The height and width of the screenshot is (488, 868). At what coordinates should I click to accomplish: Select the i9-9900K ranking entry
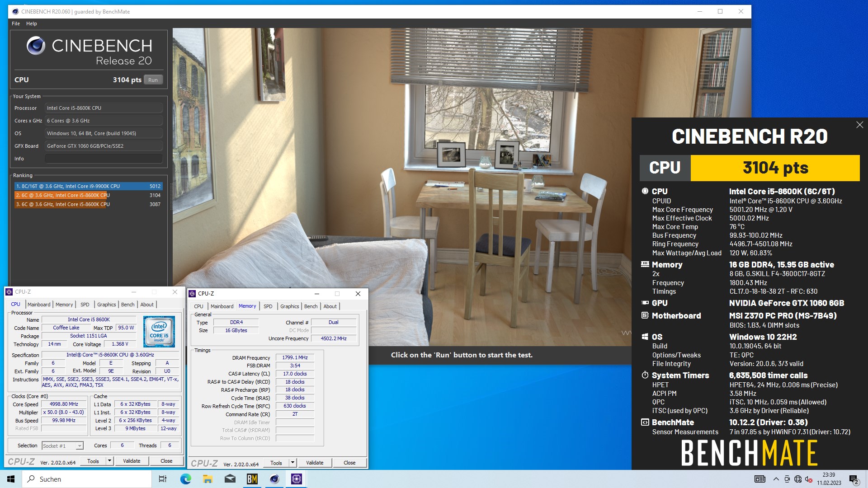click(x=88, y=186)
